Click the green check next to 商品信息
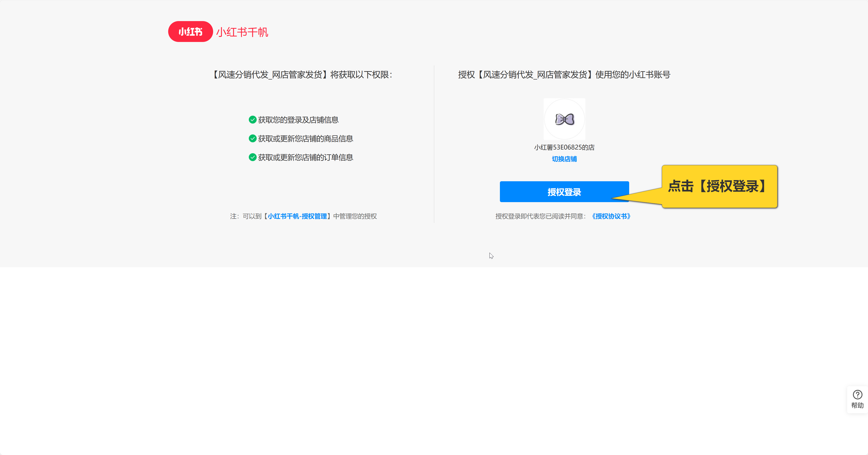The width and height of the screenshot is (868, 455). [252, 139]
